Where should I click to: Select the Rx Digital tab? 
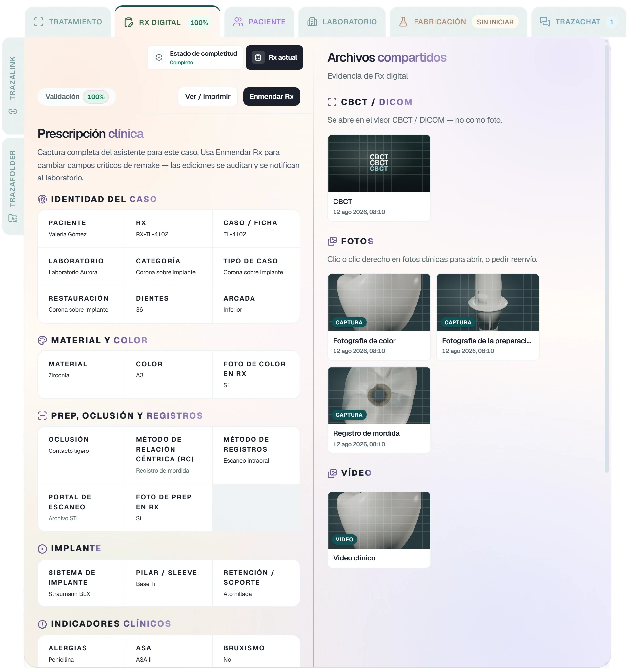(168, 22)
